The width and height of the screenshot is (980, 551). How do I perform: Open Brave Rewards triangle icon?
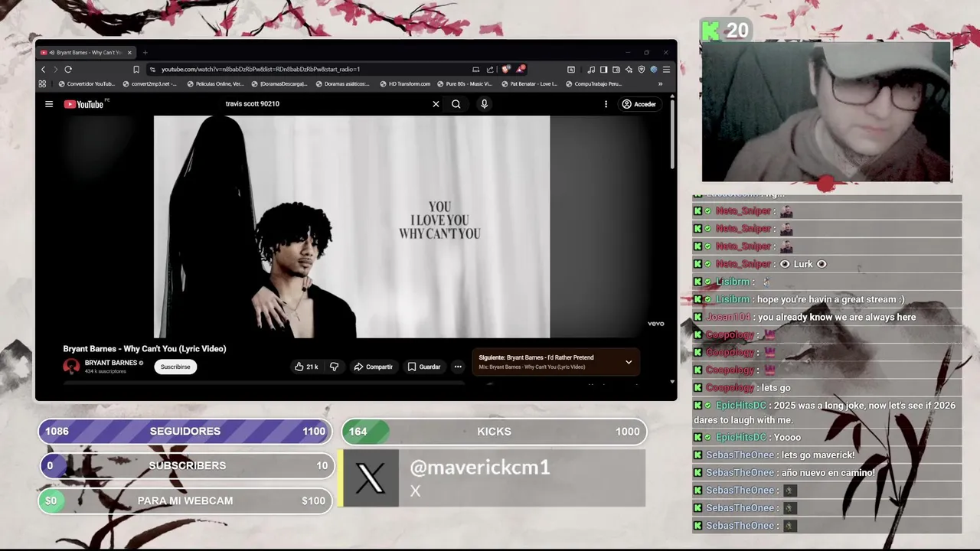tap(521, 69)
